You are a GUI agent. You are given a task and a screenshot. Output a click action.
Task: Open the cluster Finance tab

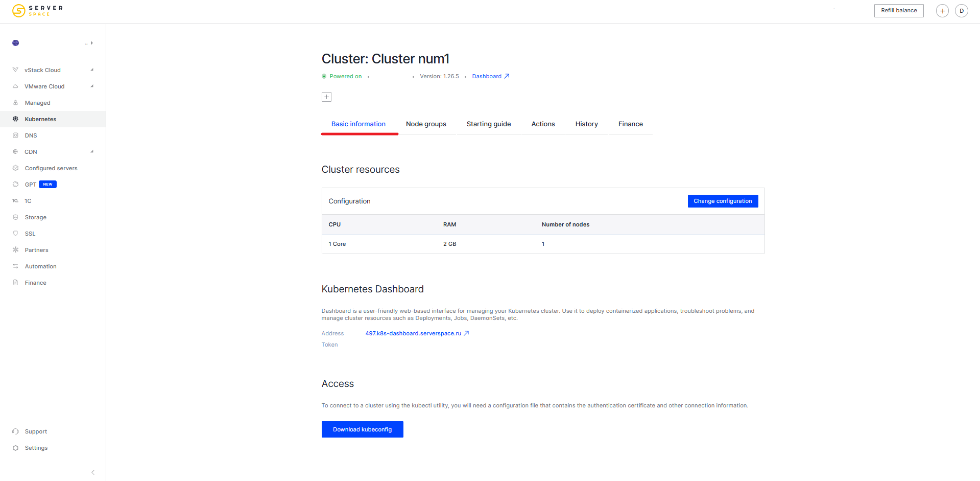point(631,124)
